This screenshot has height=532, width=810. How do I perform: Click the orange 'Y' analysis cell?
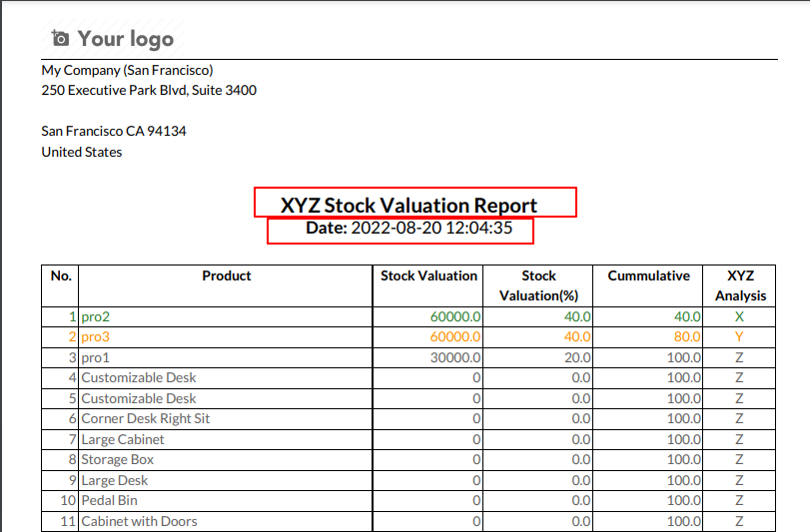pos(739,337)
